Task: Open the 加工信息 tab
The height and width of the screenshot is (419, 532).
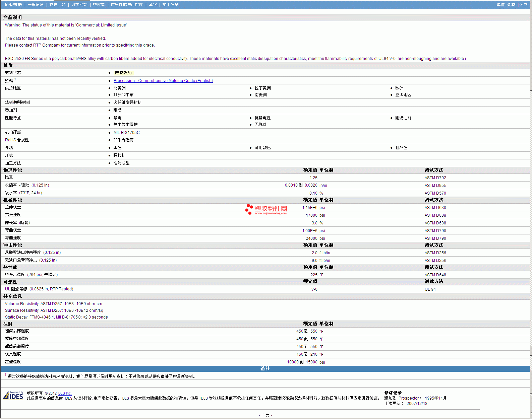Action: (170, 5)
